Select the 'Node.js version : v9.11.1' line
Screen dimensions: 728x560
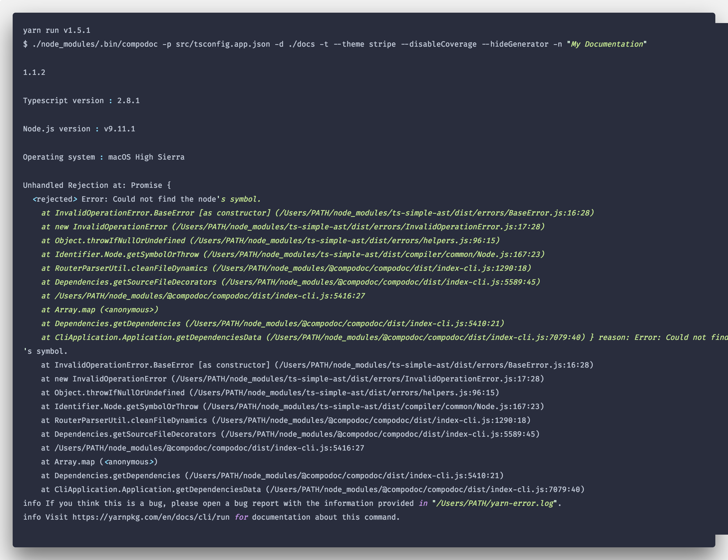click(79, 128)
